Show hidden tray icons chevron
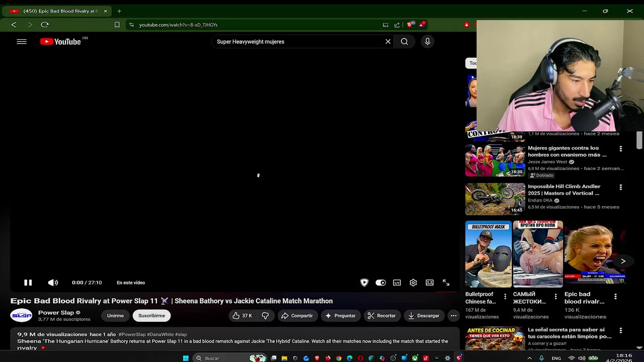The height and width of the screenshot is (362, 644). (529, 358)
